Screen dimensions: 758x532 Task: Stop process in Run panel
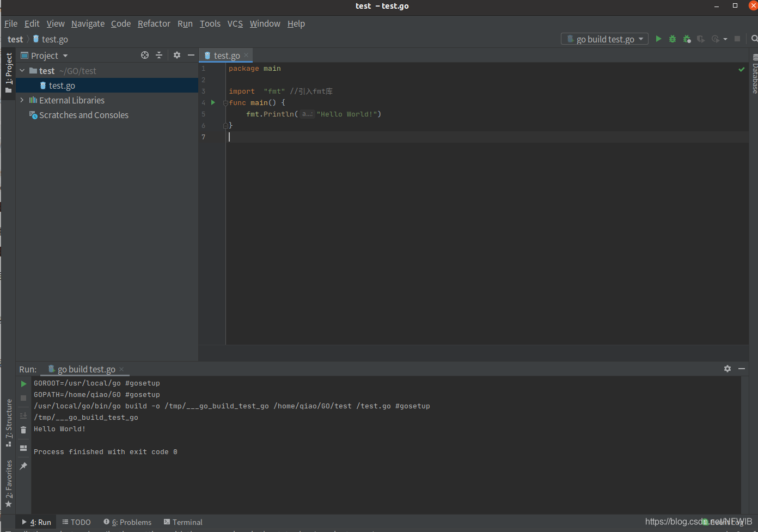coord(23,398)
